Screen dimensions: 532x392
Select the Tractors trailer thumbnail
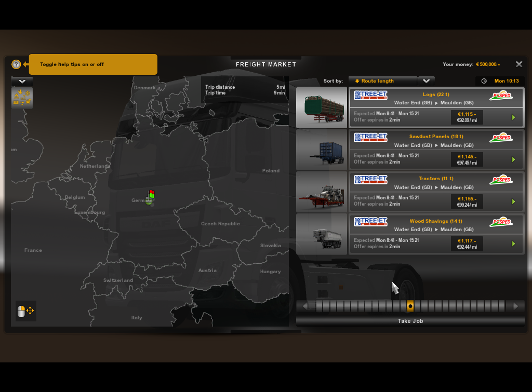322,192
